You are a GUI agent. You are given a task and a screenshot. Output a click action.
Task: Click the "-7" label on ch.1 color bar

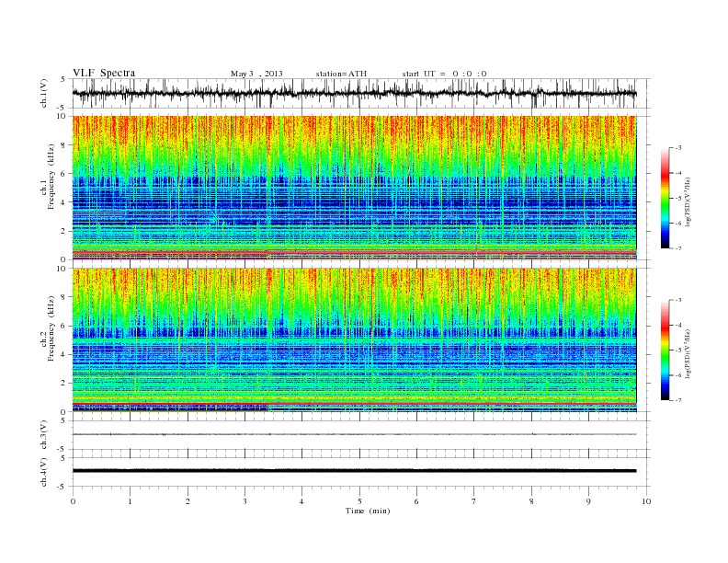pos(678,248)
